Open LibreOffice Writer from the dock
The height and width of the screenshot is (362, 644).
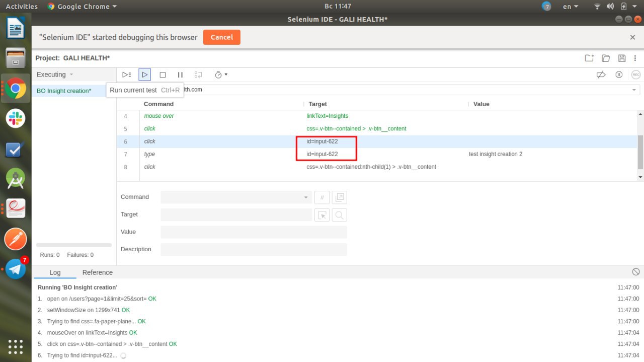tap(16, 28)
